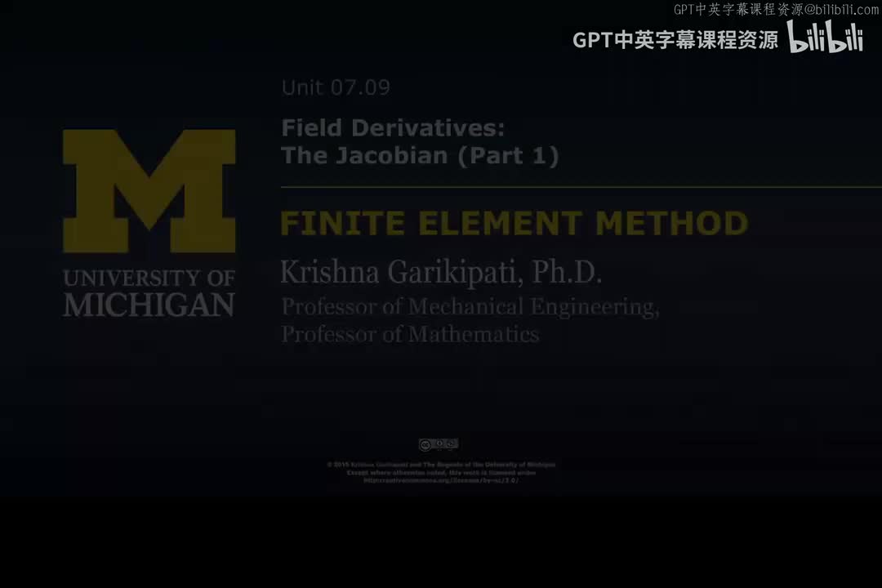Click "UNIVERSITY OF MICHIGAN" wordmark text

click(149, 292)
